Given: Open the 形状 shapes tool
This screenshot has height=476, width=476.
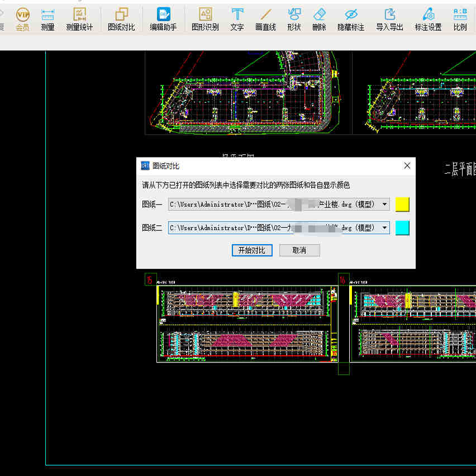Looking at the screenshot, I should [294, 20].
